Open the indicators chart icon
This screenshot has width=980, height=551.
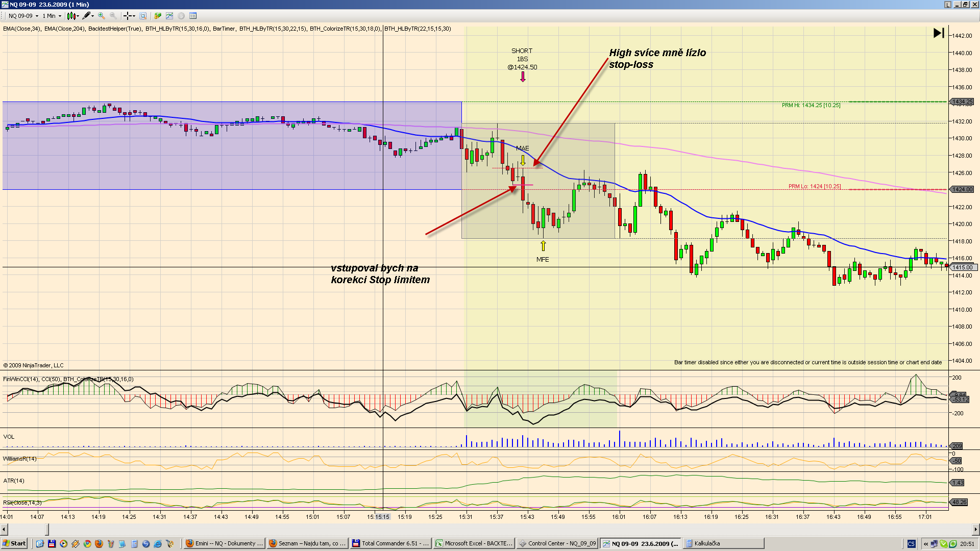coord(169,16)
